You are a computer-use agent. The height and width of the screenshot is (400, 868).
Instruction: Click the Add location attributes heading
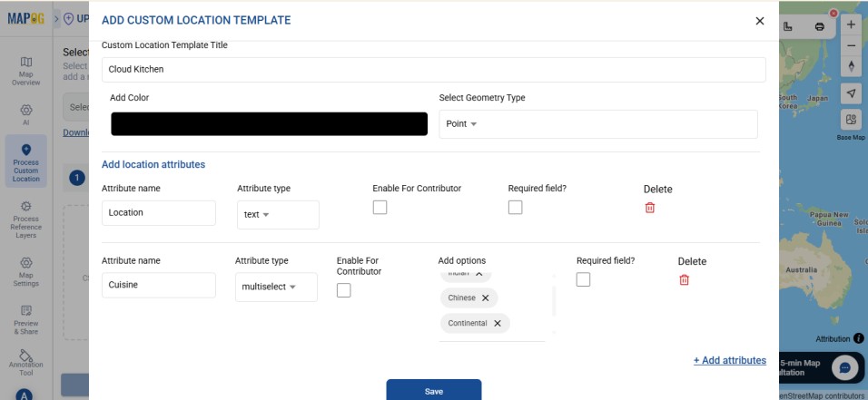coord(153,164)
